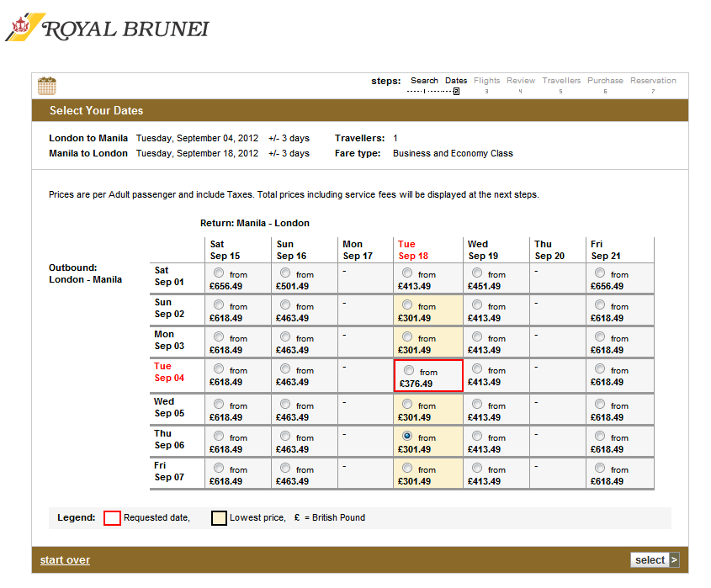This screenshot has height=588, width=711.
Task: Choose Wed Sep 05 / Wed Sep 19 radio
Action: [477, 404]
